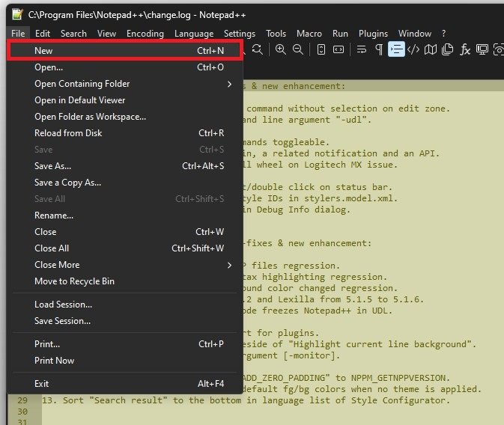Click the Zoom In toolbar icon
504x425 pixels.
coord(281,49)
